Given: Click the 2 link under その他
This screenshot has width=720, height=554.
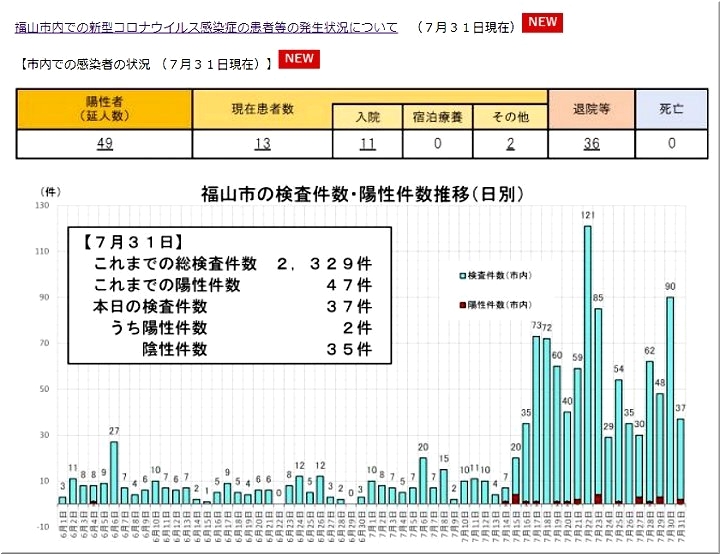Looking at the screenshot, I should (510, 144).
